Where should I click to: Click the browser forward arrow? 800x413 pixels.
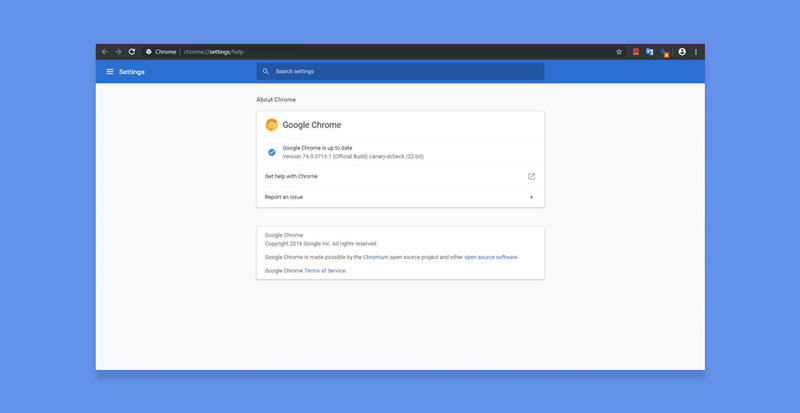point(118,52)
